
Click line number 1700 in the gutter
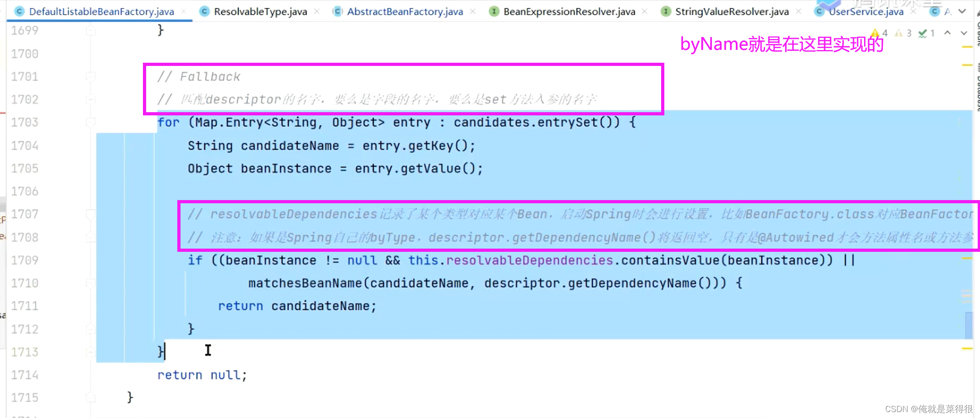click(x=25, y=54)
